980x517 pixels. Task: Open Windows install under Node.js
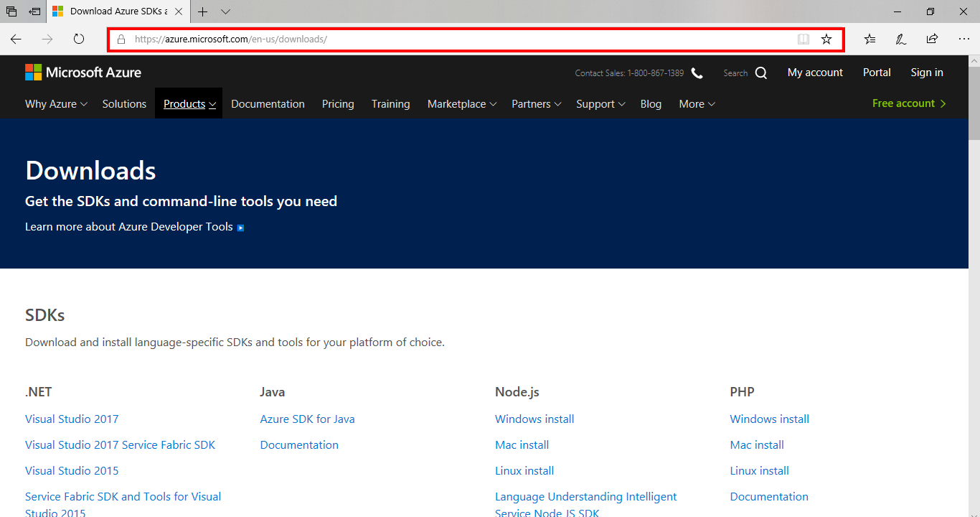pyautogui.click(x=534, y=419)
